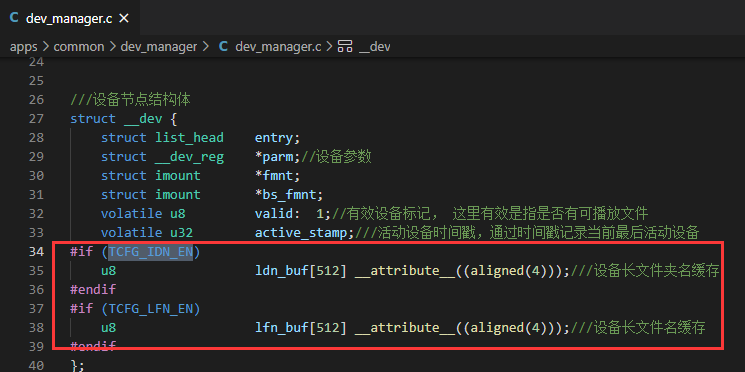Click 'valid: 1;' on line 32

tap(293, 214)
